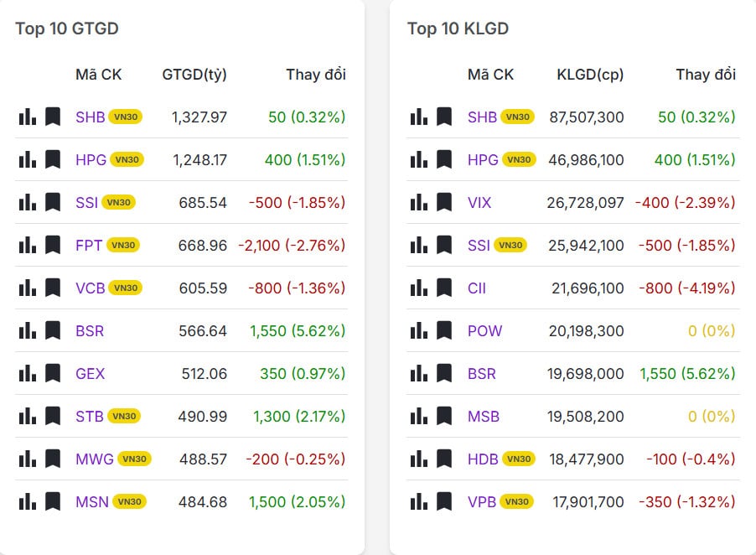Click Thay đổi header in Top 10 KLGD
756x555 pixels.
tap(706, 75)
